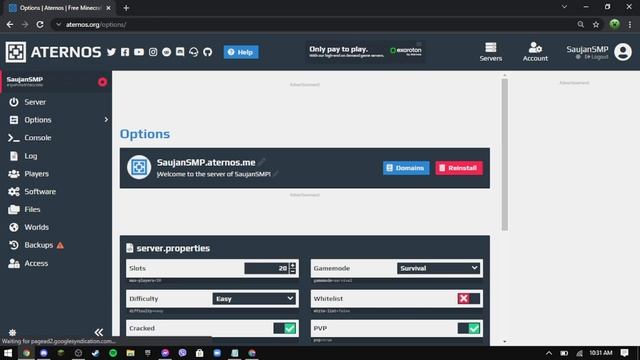The height and width of the screenshot is (360, 640).
Task: Open a new browser tab
Action: 126,8
